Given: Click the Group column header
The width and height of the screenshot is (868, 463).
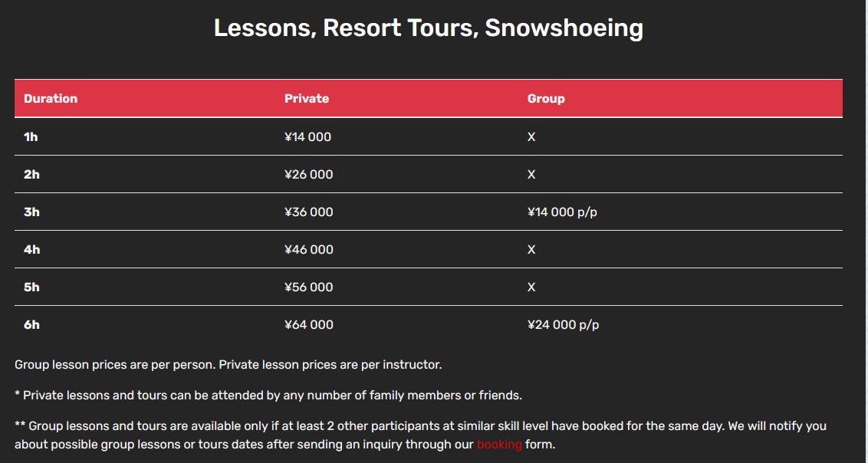Looking at the screenshot, I should pyautogui.click(x=546, y=98).
